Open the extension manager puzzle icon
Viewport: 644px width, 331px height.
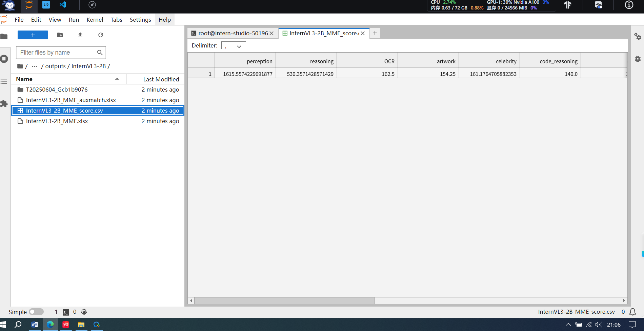pyautogui.click(x=4, y=104)
